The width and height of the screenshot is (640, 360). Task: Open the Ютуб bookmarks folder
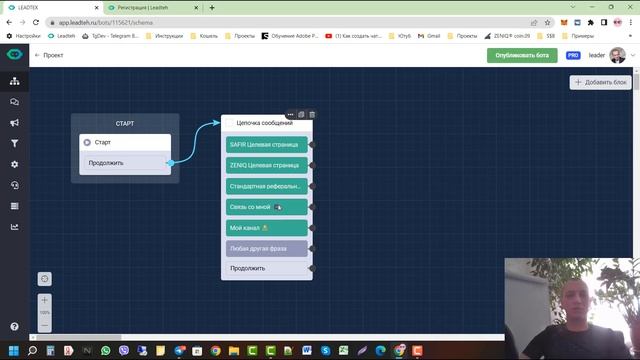coord(400,36)
